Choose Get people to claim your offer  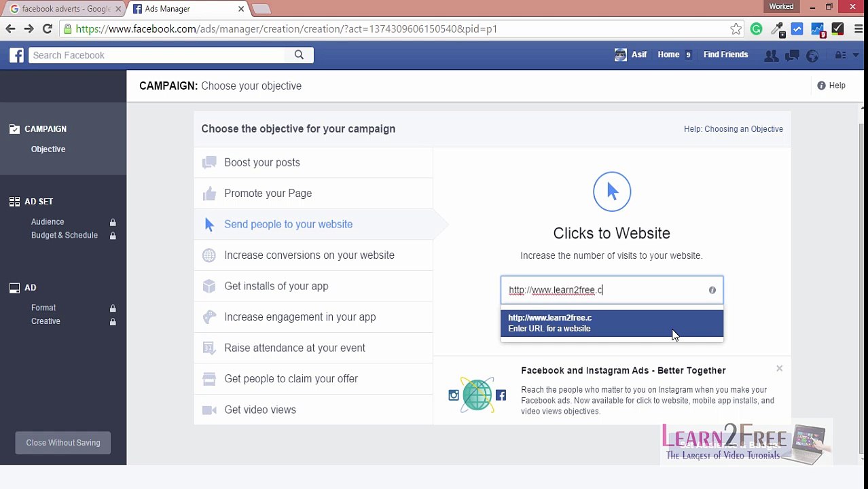tap(313, 379)
